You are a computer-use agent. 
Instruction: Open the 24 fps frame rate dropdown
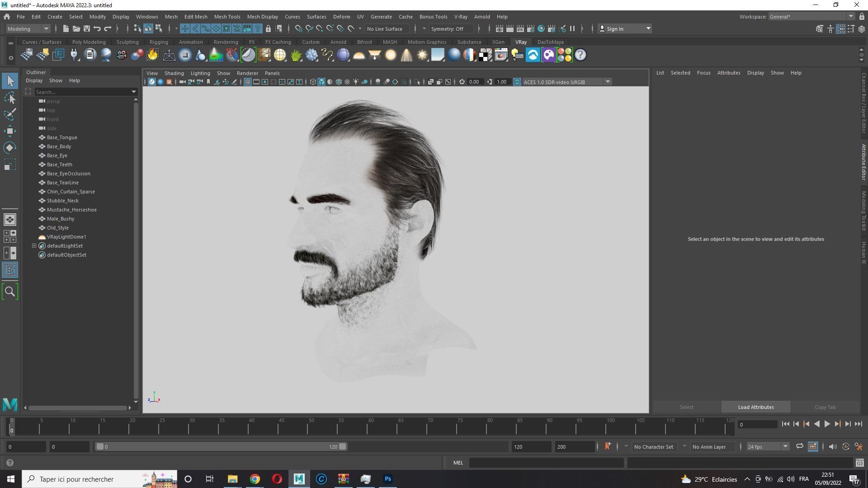click(785, 446)
